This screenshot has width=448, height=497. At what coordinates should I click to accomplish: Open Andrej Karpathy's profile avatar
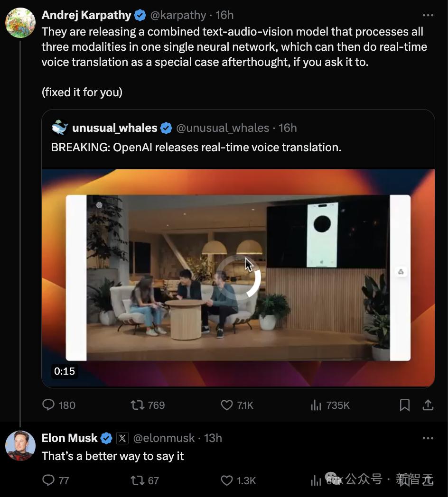[20, 23]
